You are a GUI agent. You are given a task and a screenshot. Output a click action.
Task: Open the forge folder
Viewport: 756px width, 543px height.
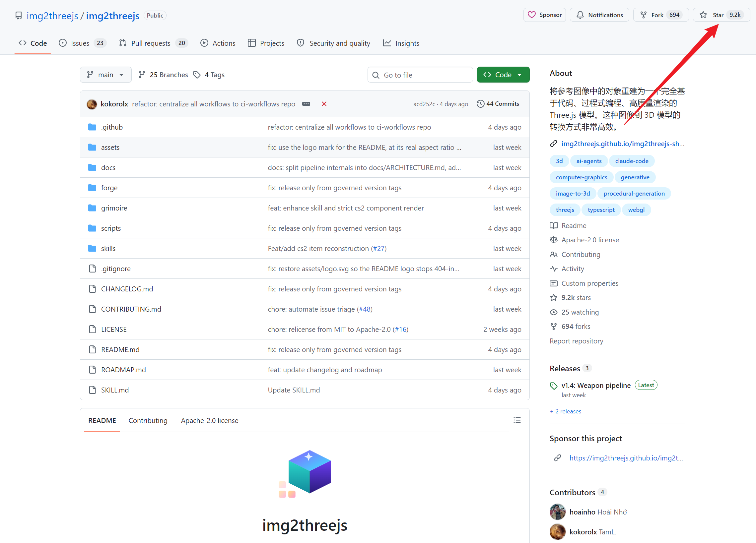109,188
